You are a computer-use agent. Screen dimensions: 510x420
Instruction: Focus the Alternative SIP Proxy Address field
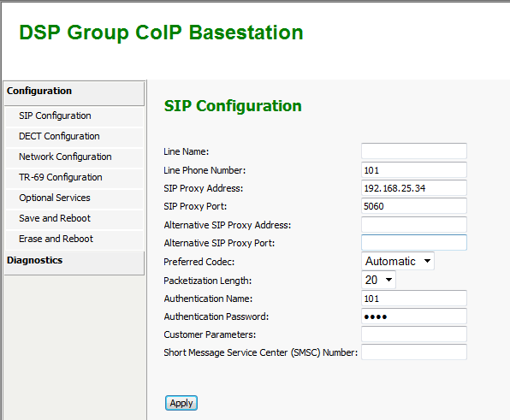tap(413, 225)
